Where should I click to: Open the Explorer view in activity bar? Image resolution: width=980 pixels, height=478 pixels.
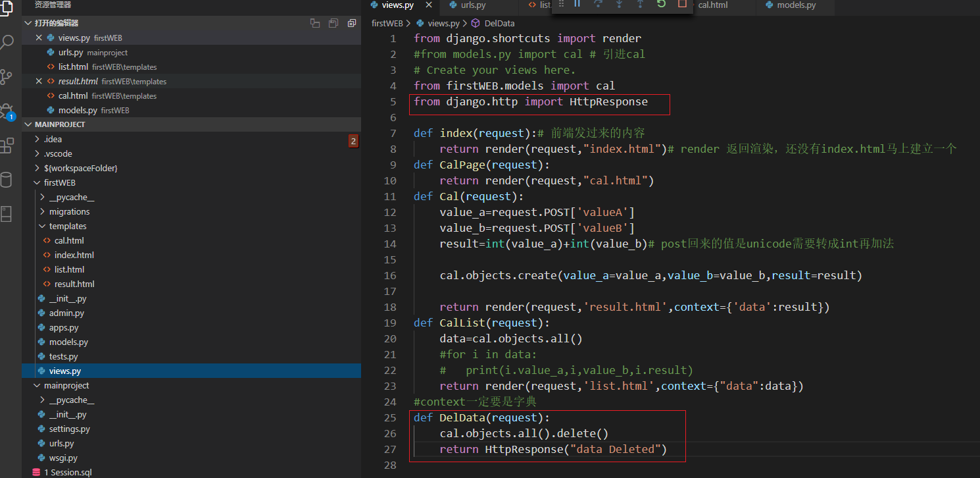coord(7,9)
